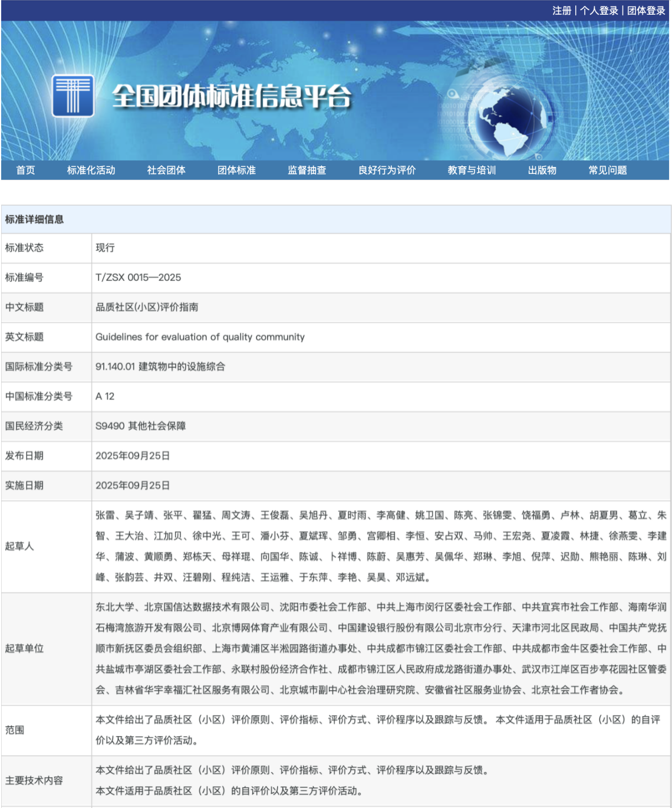Click the 现行 standard status value
672x808 pixels.
click(105, 248)
